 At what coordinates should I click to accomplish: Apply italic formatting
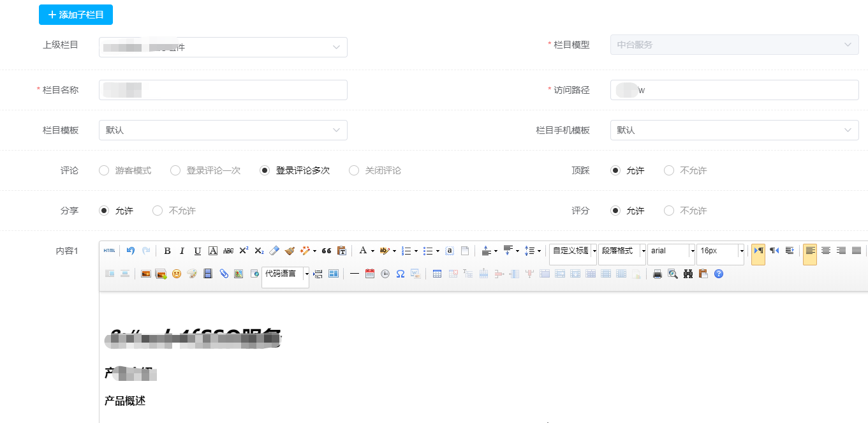(182, 251)
